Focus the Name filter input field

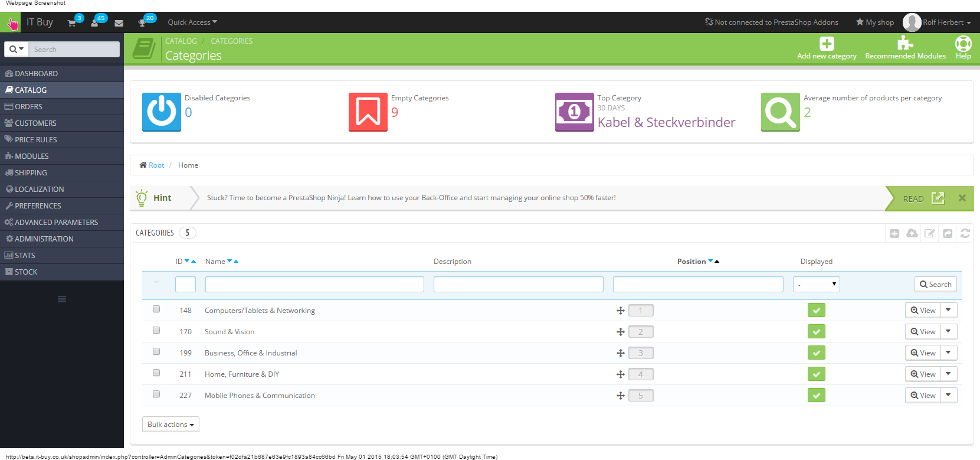(x=314, y=284)
